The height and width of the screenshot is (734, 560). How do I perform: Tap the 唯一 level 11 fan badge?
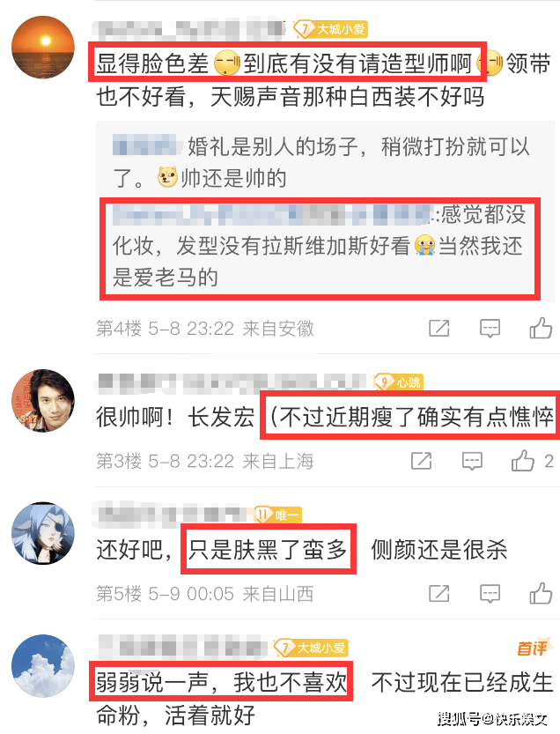click(278, 515)
